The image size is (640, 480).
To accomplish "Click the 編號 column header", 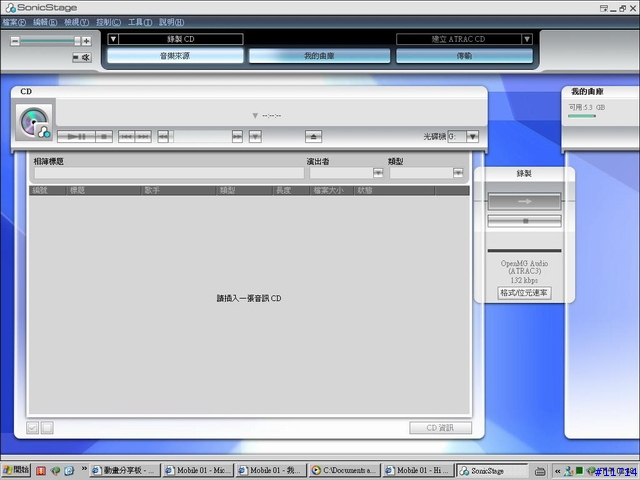I will [47, 190].
